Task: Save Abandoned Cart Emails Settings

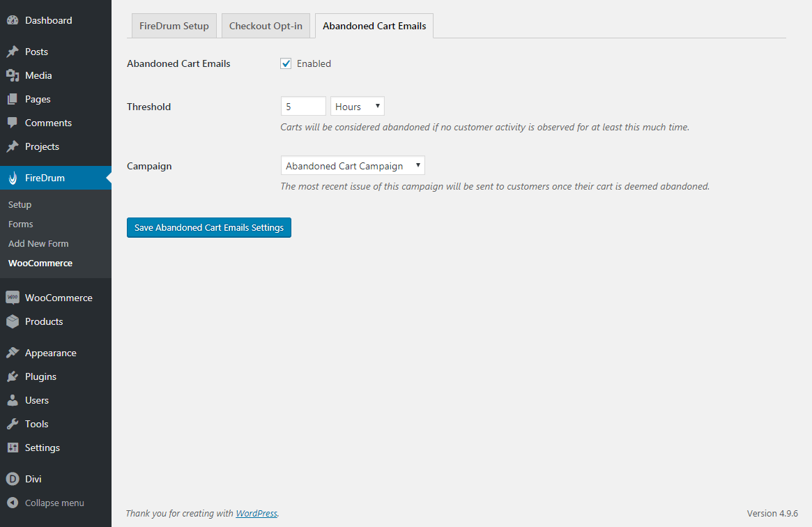Action: point(209,228)
